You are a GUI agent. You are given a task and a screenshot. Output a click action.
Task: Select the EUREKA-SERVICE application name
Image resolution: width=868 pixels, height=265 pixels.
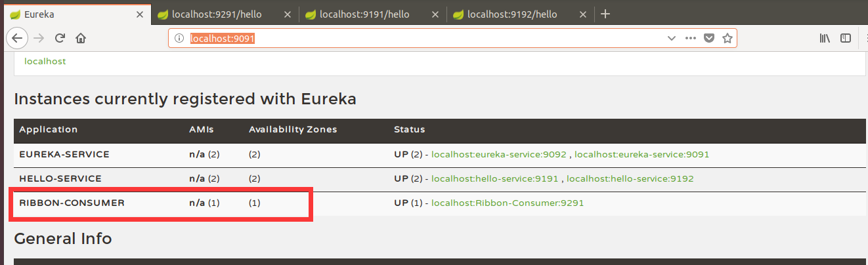(x=64, y=155)
